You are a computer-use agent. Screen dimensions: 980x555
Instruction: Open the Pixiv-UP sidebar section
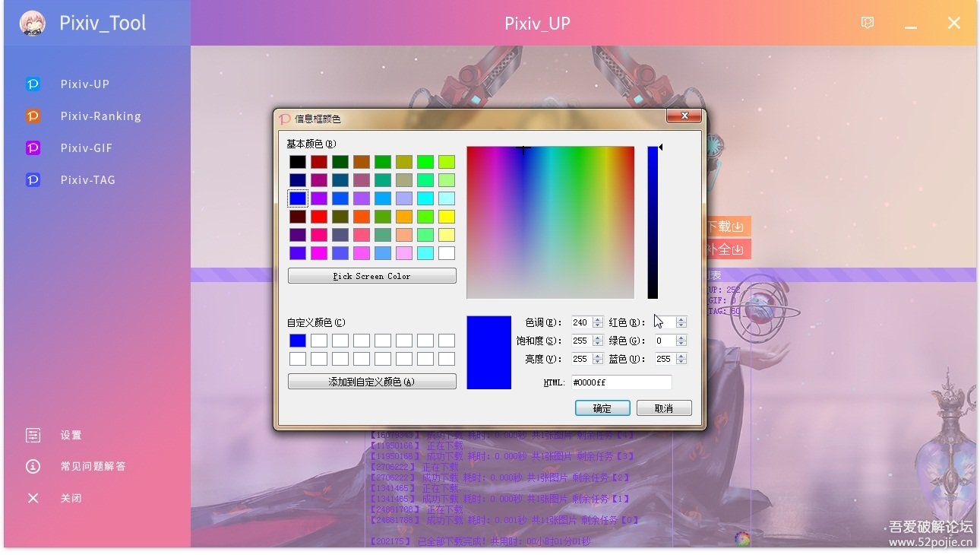point(85,84)
